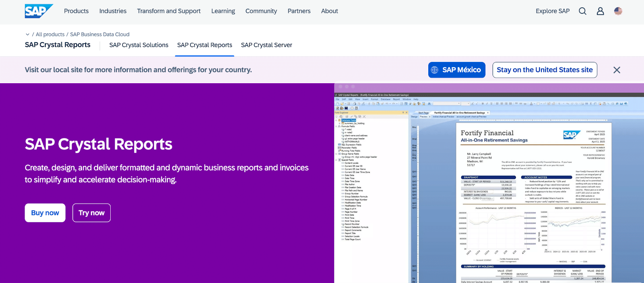Click the SAP logo in the header
644x283 pixels.
coord(39,11)
